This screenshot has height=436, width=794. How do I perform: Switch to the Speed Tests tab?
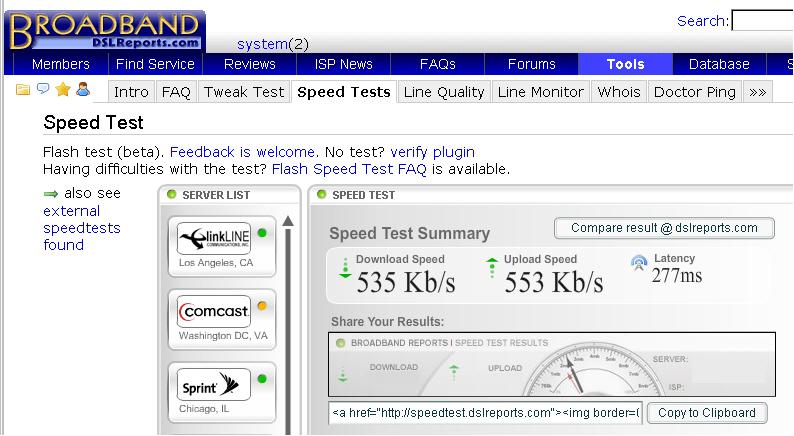(344, 92)
